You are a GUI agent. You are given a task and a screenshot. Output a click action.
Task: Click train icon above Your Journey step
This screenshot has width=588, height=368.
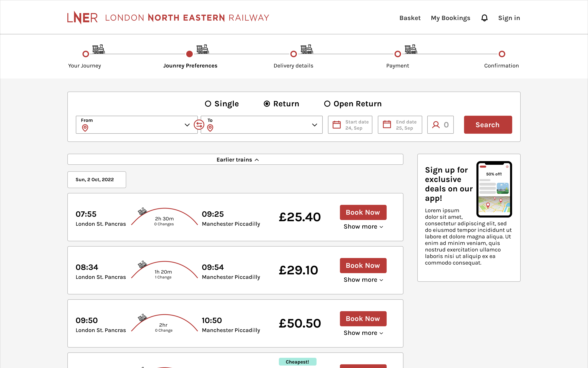98,49
